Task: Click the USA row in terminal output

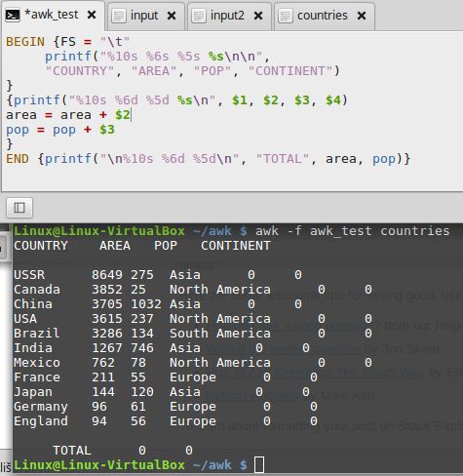Action: click(x=193, y=319)
